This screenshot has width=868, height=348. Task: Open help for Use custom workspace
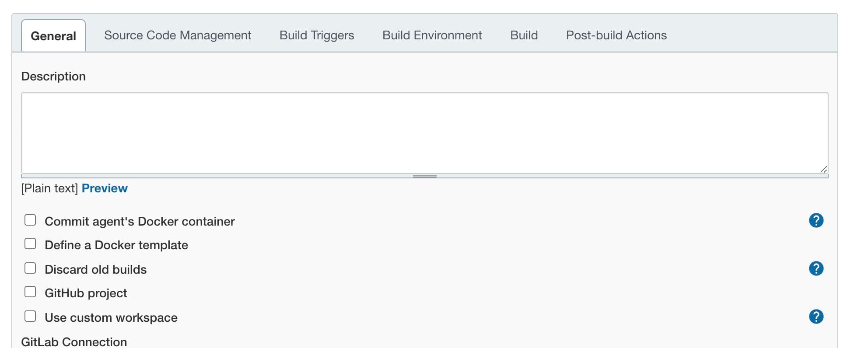(x=816, y=317)
